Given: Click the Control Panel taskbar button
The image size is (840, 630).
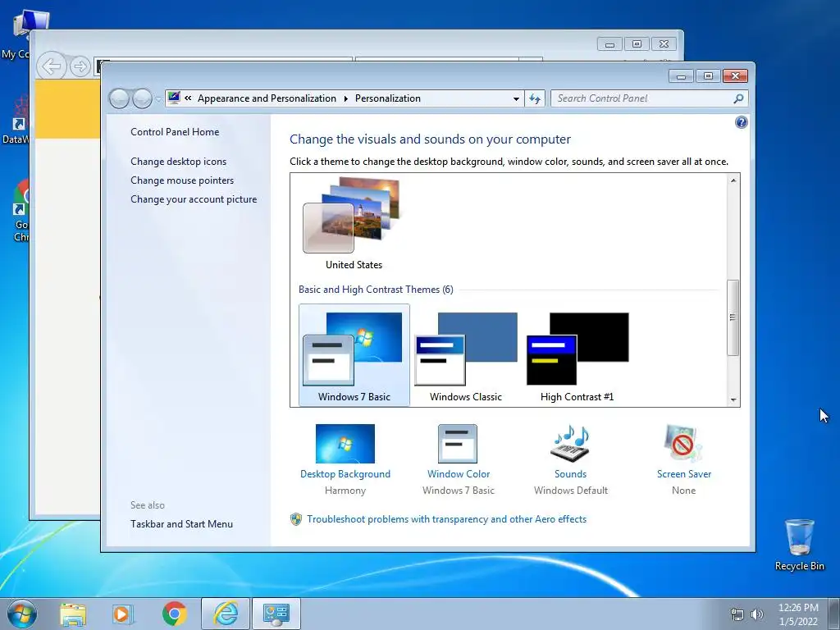Looking at the screenshot, I should [x=276, y=614].
